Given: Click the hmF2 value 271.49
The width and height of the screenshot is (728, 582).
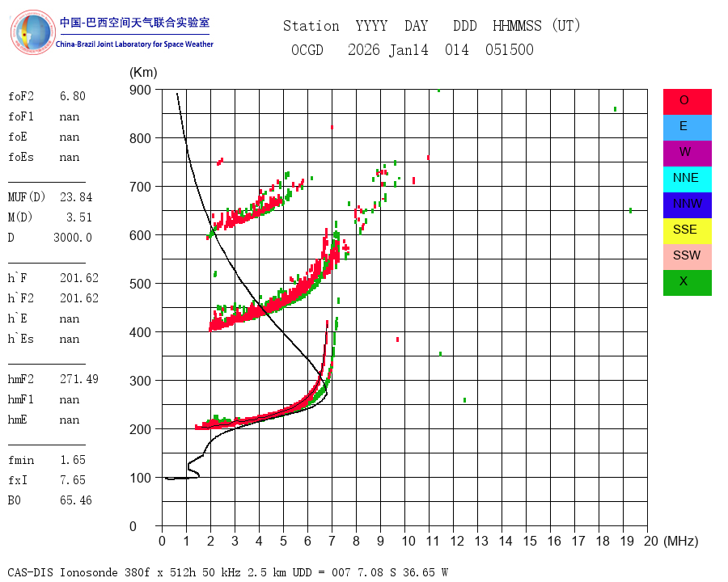Looking at the screenshot, I should point(79,379).
